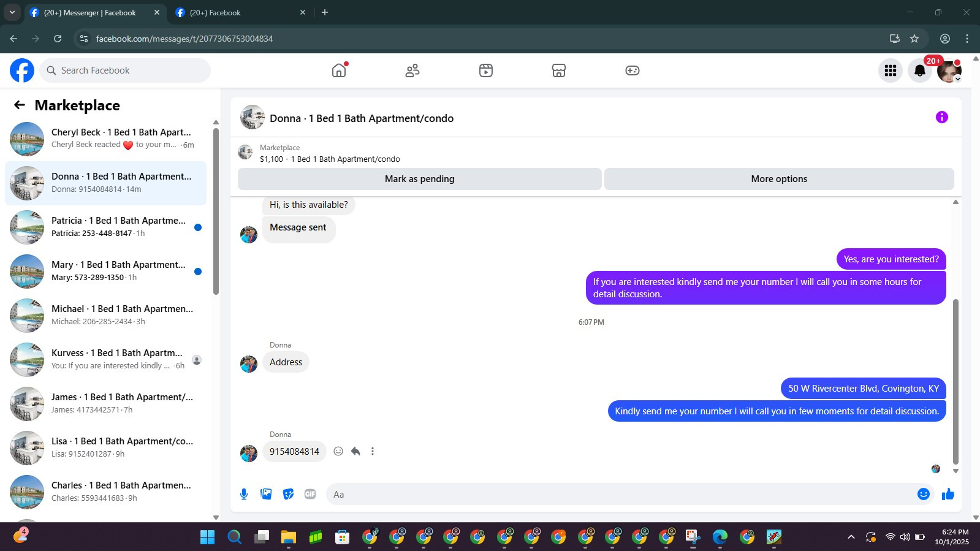The image size is (980, 551).
Task: Open the Marketplace storefront icon in top navigation
Action: 559,70
